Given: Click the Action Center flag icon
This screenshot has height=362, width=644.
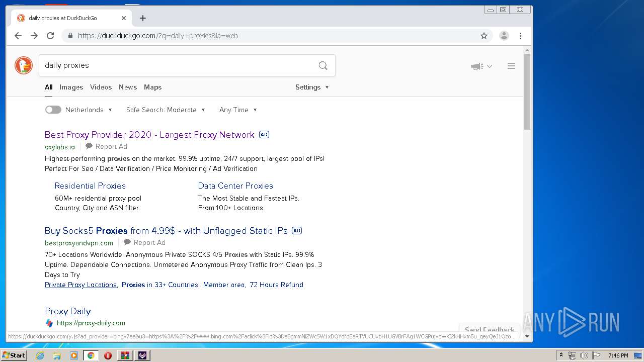Looking at the screenshot, I should coord(596,355).
